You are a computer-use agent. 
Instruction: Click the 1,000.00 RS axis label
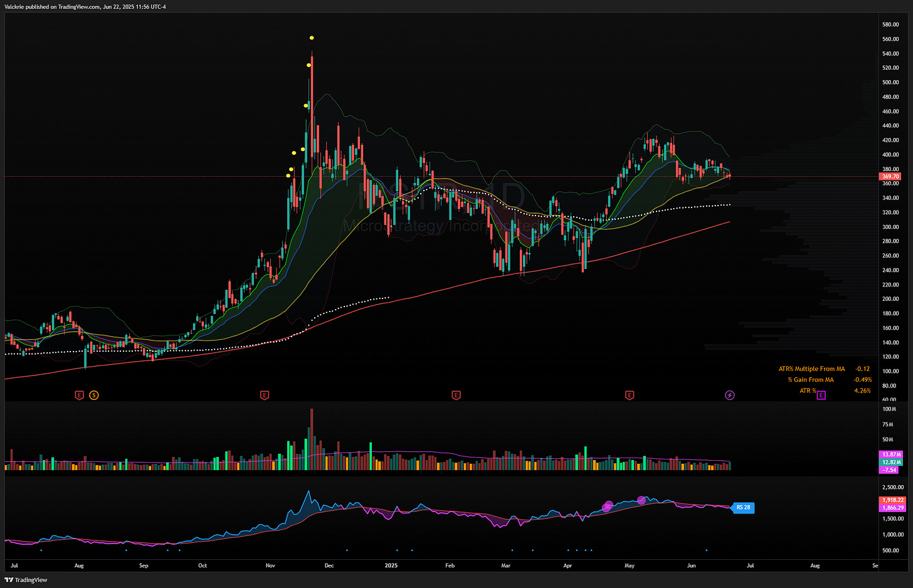point(893,535)
